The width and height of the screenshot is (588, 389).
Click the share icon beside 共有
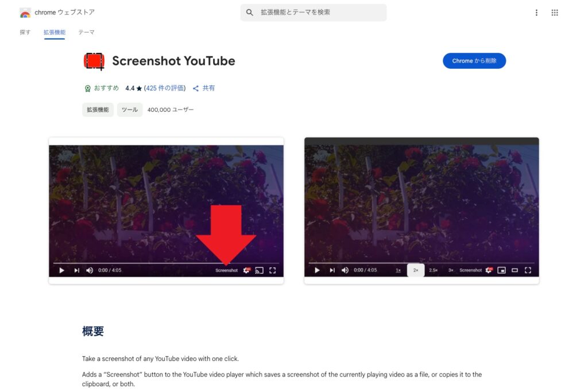click(196, 88)
